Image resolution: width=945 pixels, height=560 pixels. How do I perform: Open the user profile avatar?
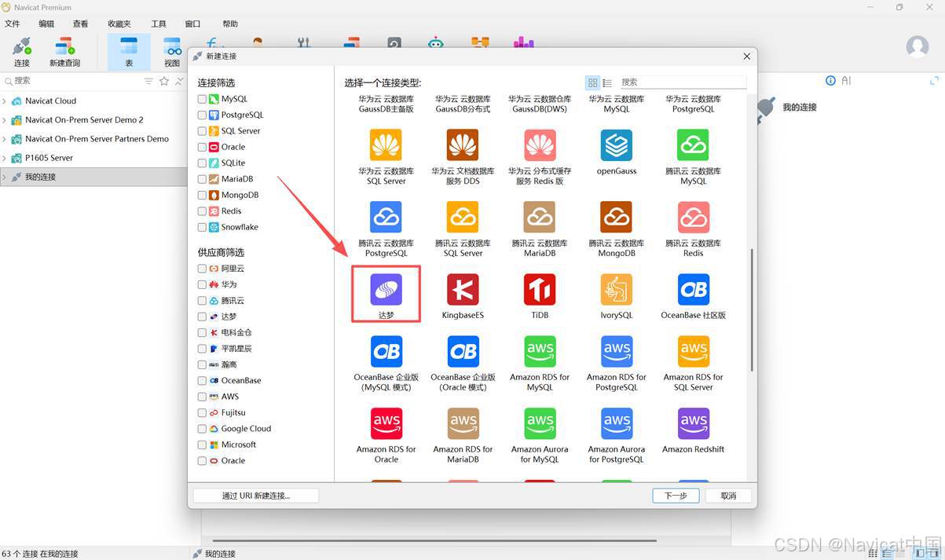click(x=918, y=46)
